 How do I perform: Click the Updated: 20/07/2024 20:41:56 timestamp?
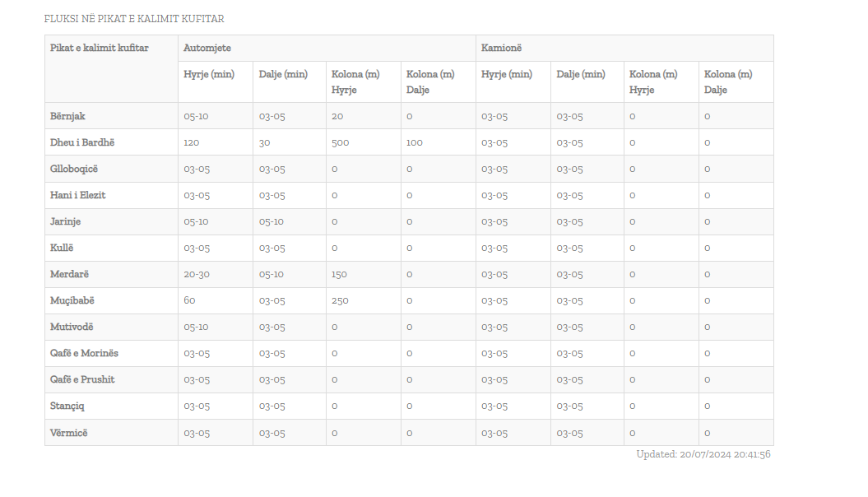point(703,454)
